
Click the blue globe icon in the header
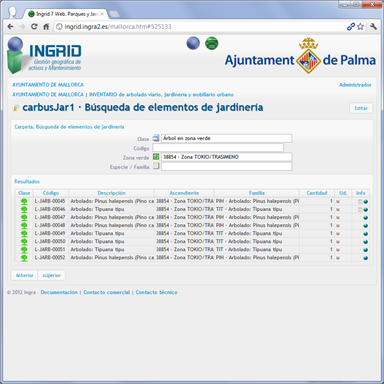pyautogui.click(x=193, y=43)
